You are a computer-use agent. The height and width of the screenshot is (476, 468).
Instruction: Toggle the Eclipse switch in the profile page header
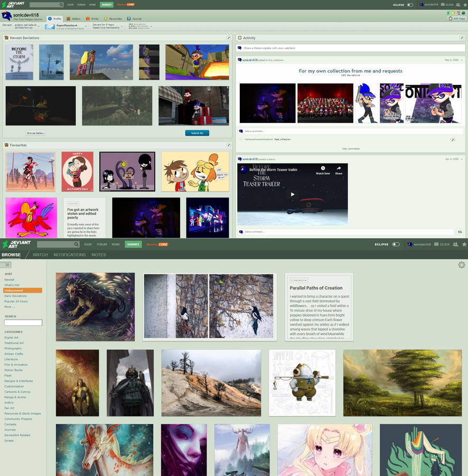tap(410, 5)
